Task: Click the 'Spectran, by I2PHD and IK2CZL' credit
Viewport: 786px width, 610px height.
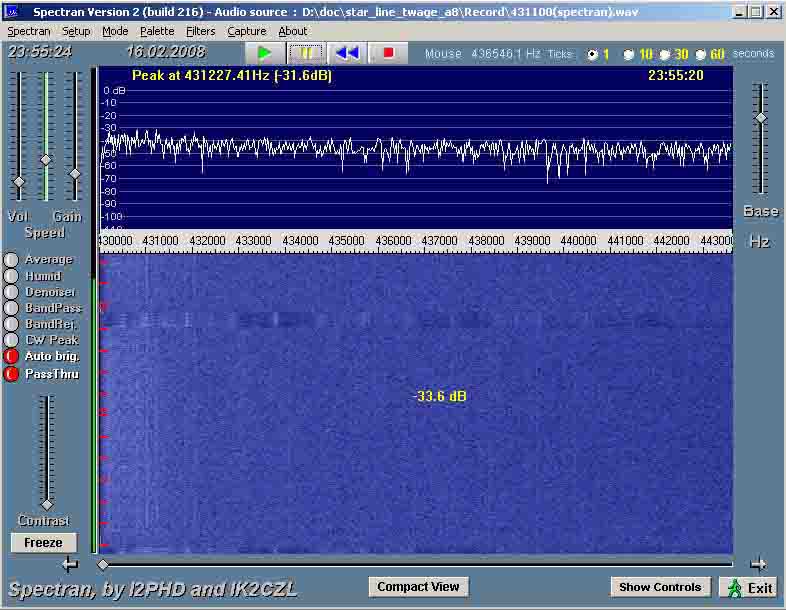Action: click(x=153, y=590)
